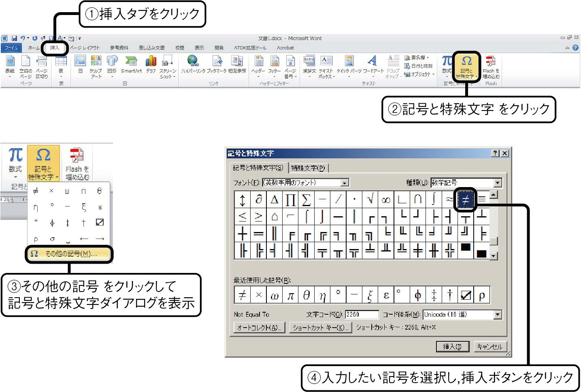Screen dimensions: 581x392
Task: Switch to the 特殊文字 tab
Action: (x=308, y=168)
